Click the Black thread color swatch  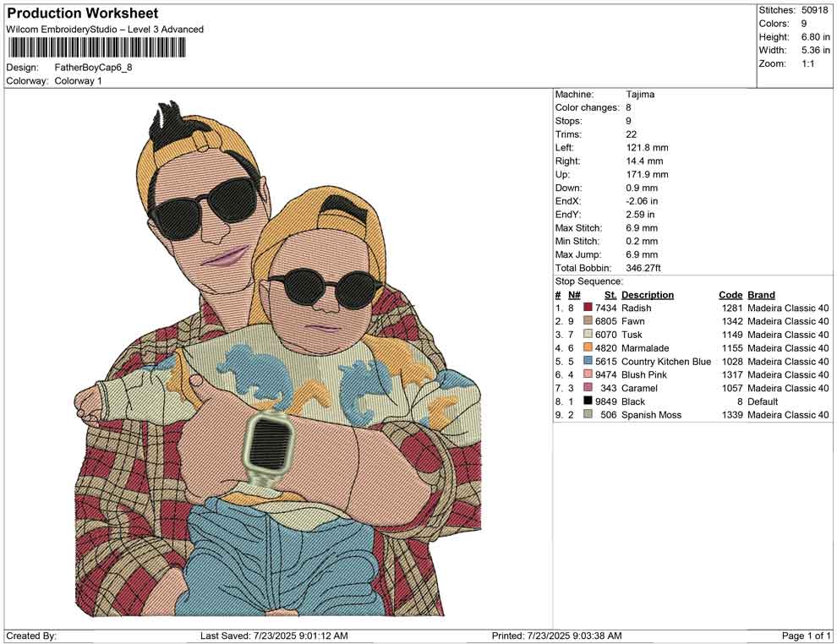pos(588,401)
